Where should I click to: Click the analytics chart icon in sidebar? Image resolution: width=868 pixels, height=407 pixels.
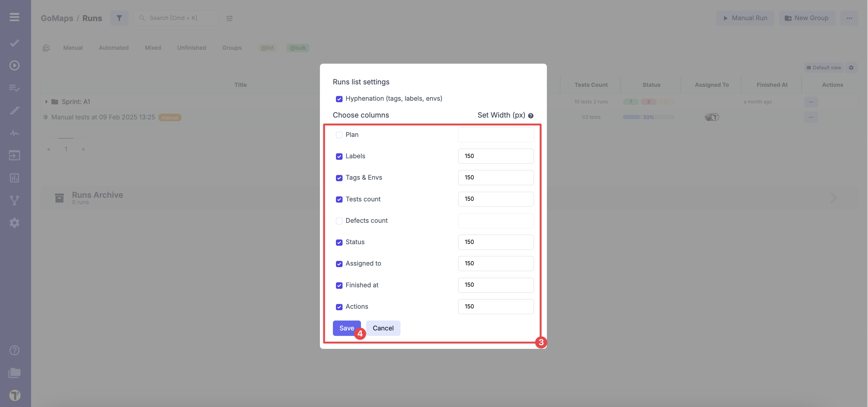coord(14,178)
